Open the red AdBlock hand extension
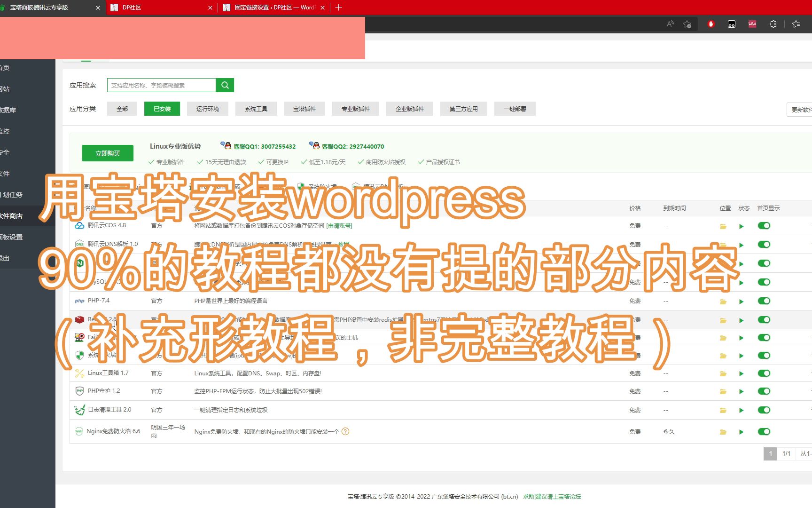This screenshot has height=508, width=812. [711, 24]
